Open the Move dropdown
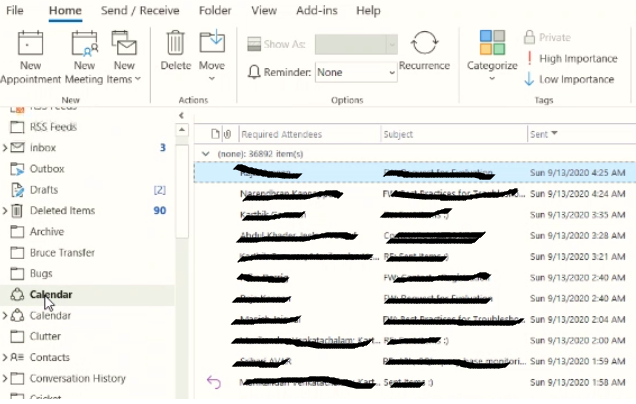 pos(212,56)
